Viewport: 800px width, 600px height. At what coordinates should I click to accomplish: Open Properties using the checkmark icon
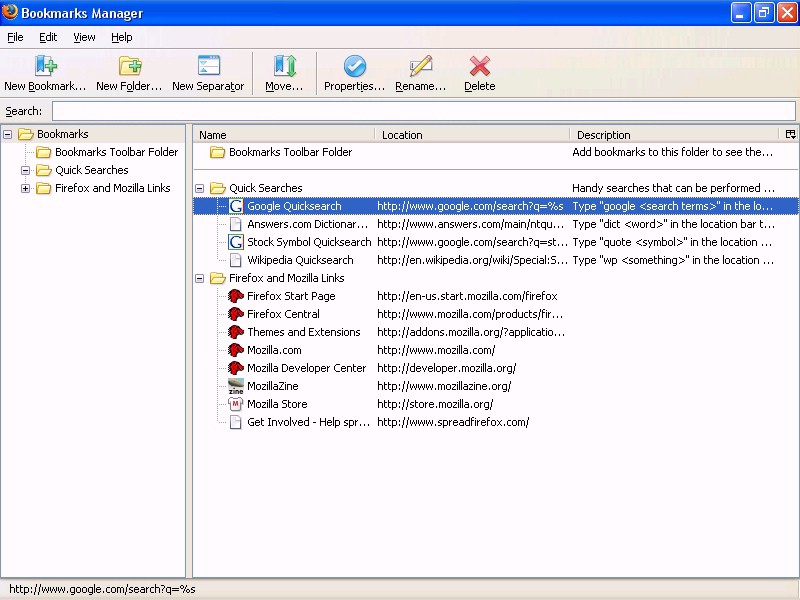[355, 66]
